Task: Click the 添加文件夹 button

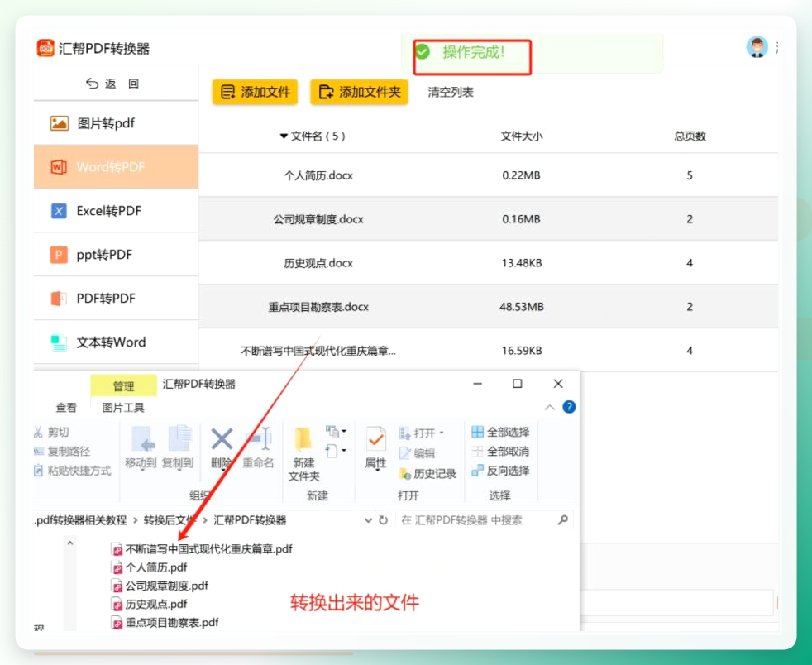Action: 359,92
